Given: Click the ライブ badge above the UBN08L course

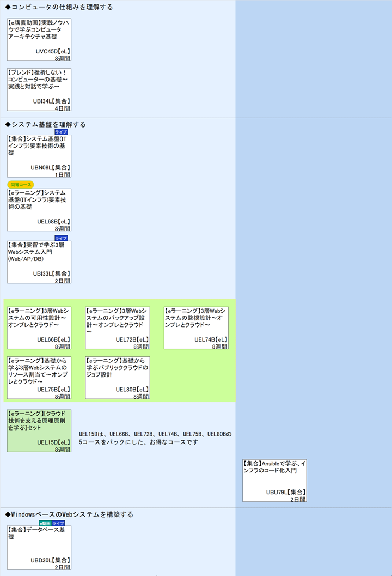Looking at the screenshot, I should coord(61,132).
